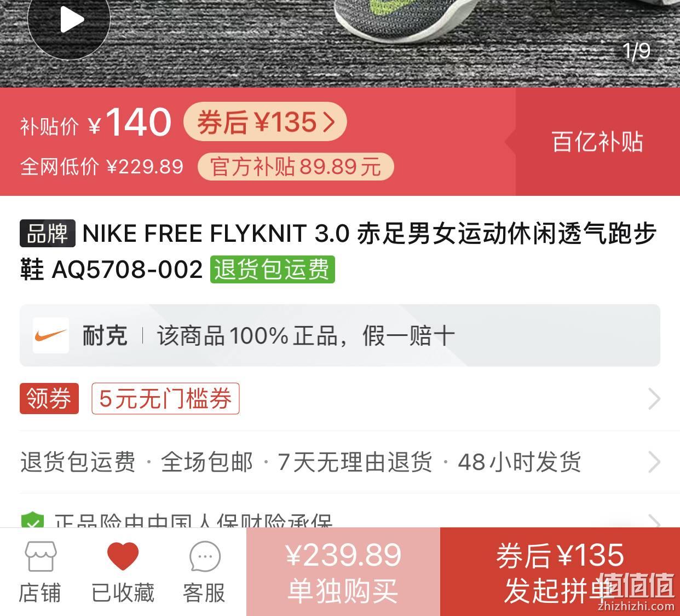Tap the 1/9 image counter
The height and width of the screenshot is (616, 680).
tap(636, 51)
